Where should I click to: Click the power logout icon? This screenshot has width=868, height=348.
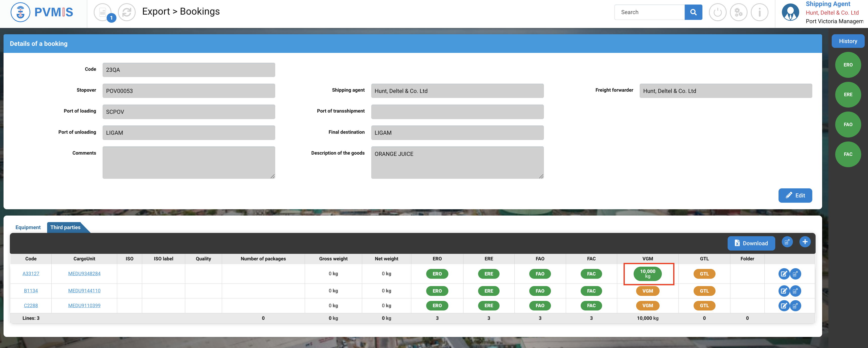[x=717, y=12]
